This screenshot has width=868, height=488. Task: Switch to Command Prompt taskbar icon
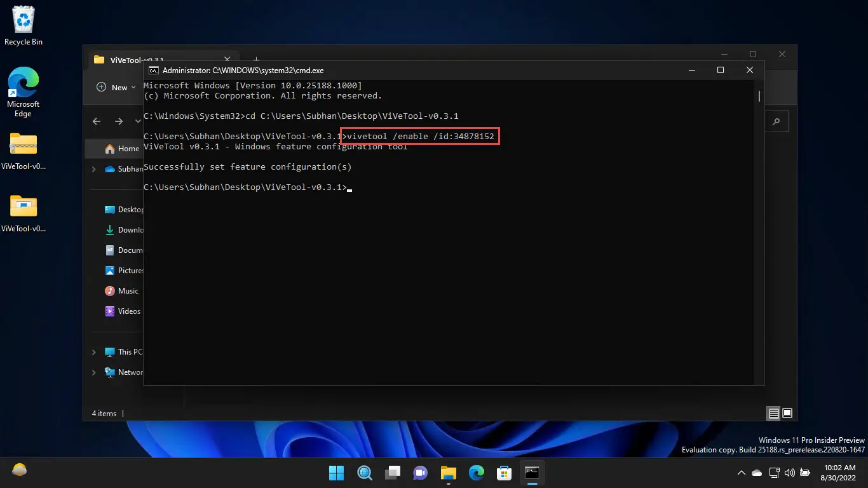(x=532, y=472)
